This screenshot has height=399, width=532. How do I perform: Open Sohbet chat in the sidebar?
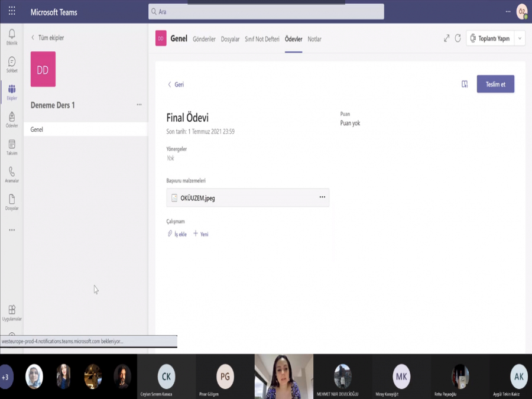[x=12, y=64]
